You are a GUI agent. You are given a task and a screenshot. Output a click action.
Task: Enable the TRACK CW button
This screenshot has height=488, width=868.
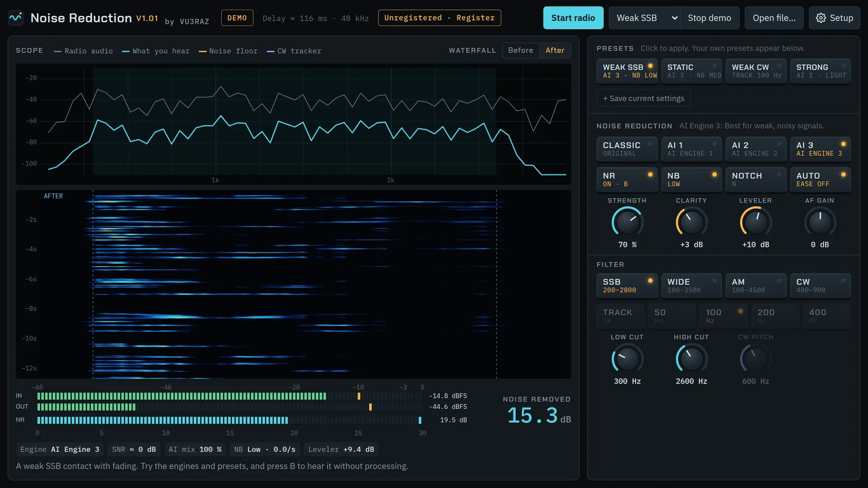[620, 316]
